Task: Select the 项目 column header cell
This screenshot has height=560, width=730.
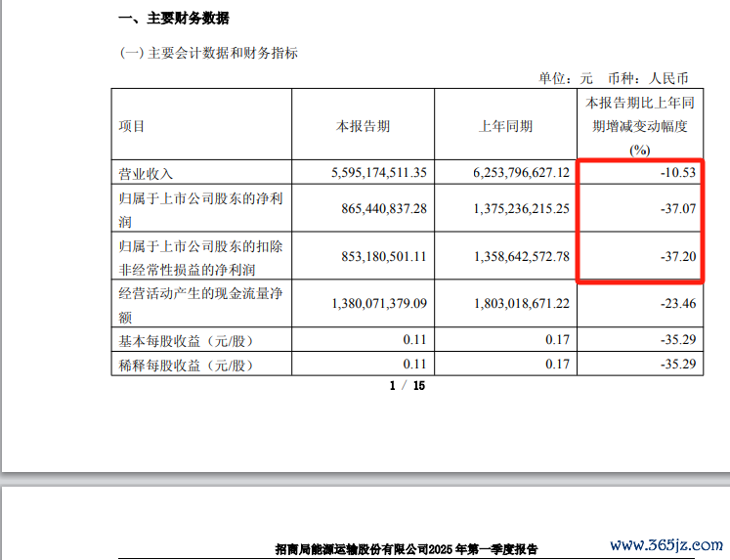Action: tap(132, 126)
